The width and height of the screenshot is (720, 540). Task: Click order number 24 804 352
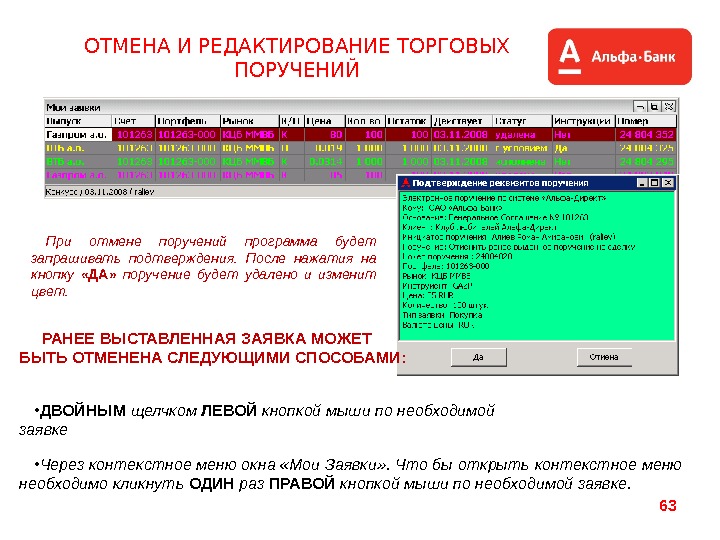click(646, 135)
